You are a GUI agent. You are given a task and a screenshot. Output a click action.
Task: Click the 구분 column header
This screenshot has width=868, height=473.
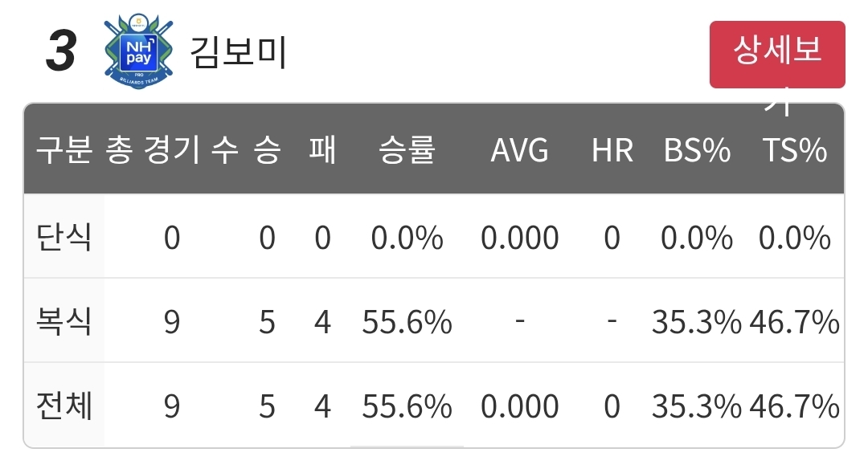point(64,150)
